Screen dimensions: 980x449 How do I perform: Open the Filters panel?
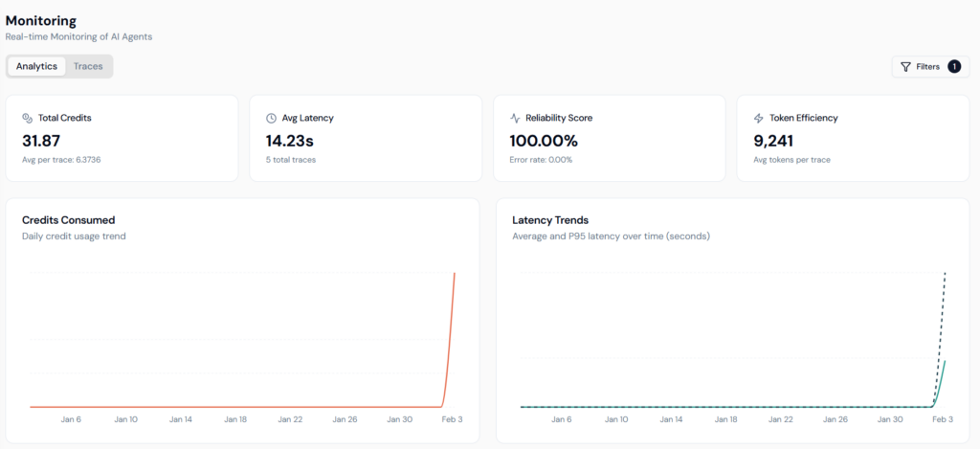point(928,67)
